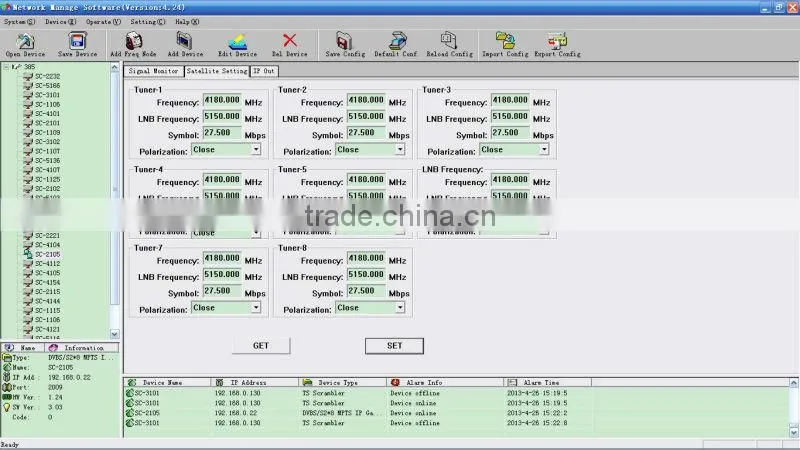Click the Add Device toolbar icon
Screen dimensions: 800x450
tap(185, 41)
